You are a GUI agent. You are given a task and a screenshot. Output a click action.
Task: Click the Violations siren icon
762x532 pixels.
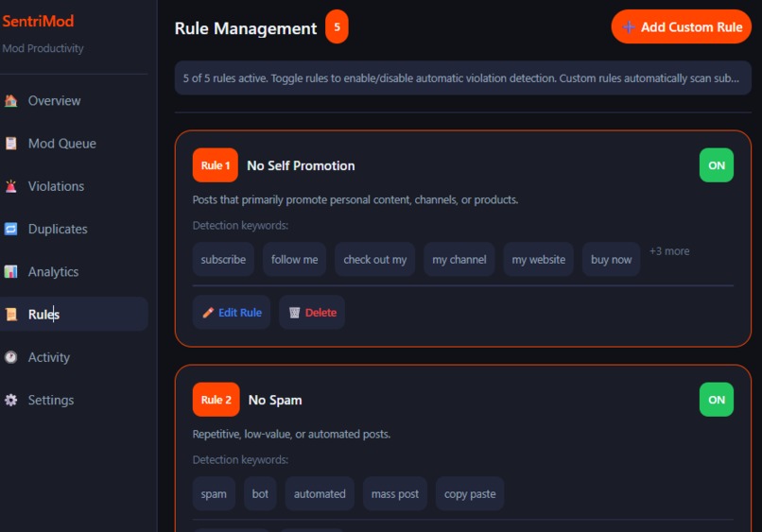pos(10,186)
